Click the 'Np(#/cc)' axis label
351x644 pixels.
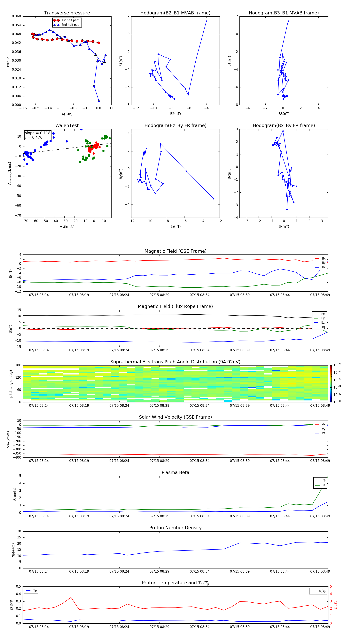13,550
